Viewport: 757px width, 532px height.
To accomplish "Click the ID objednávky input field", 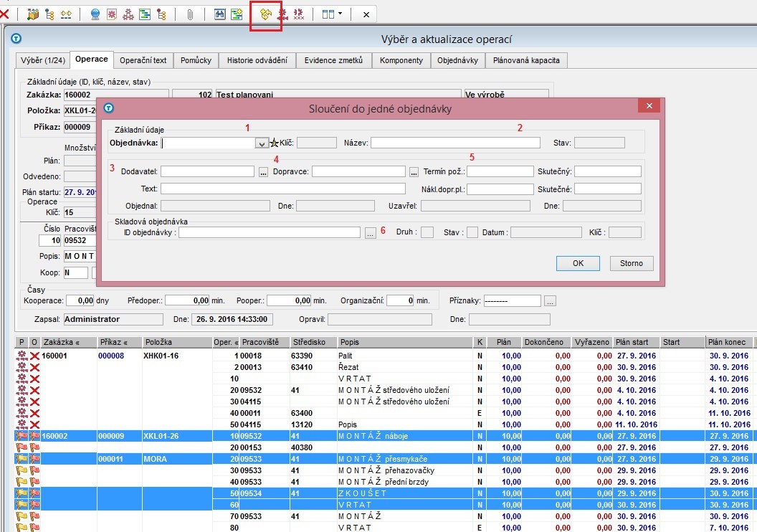I will [x=270, y=232].
